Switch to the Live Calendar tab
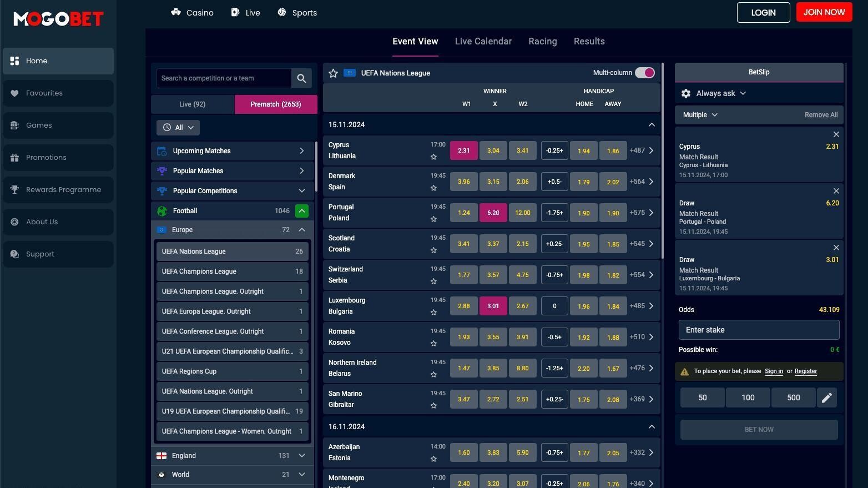 [x=483, y=42]
